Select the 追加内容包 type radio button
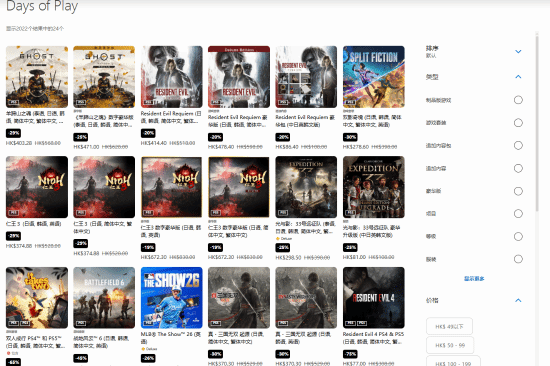This screenshot has height=366, width=550. click(x=518, y=145)
